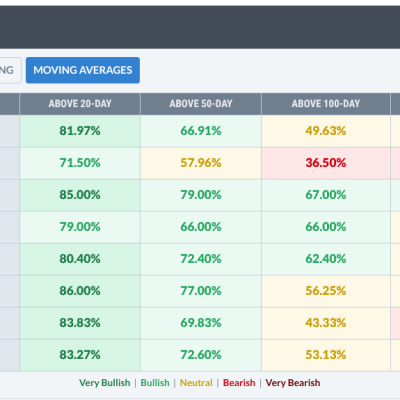Click the 72.60% cell
Image resolution: width=400 pixels, height=400 pixels.
(201, 355)
